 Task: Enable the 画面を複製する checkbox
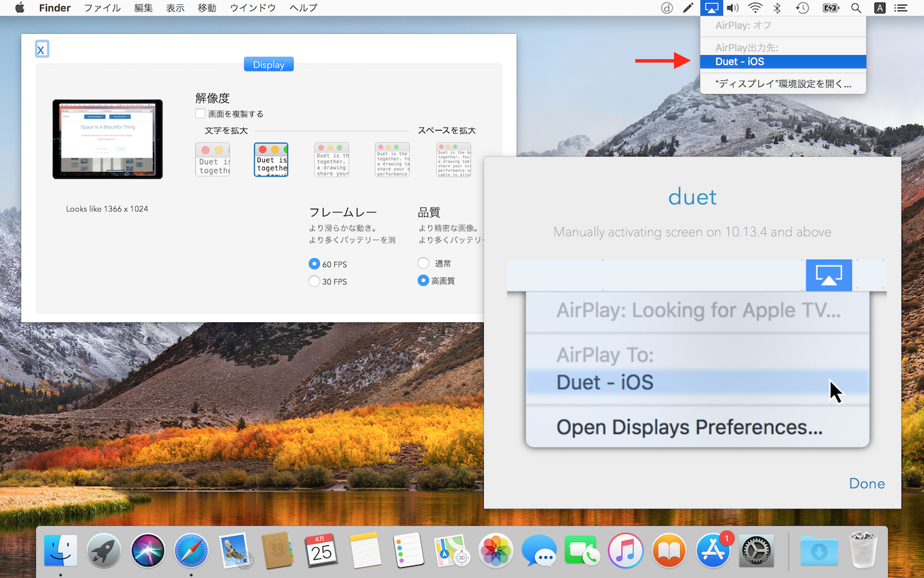click(200, 114)
